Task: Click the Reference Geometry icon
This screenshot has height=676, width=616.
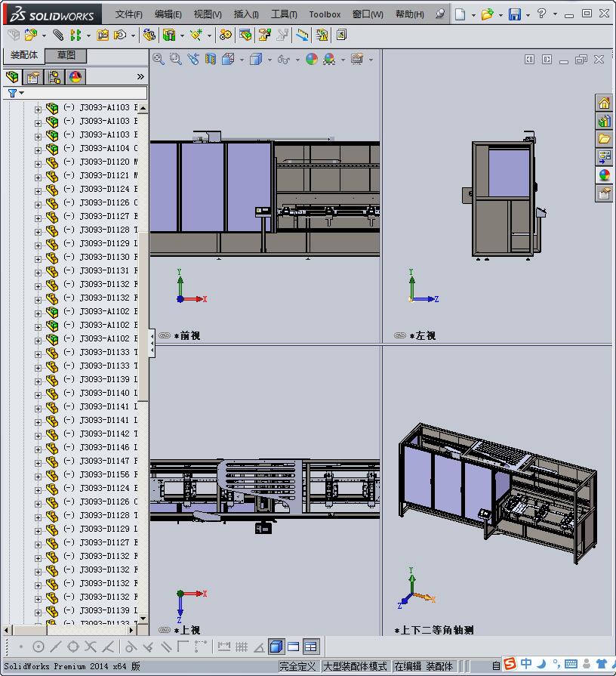Action: [x=196, y=35]
